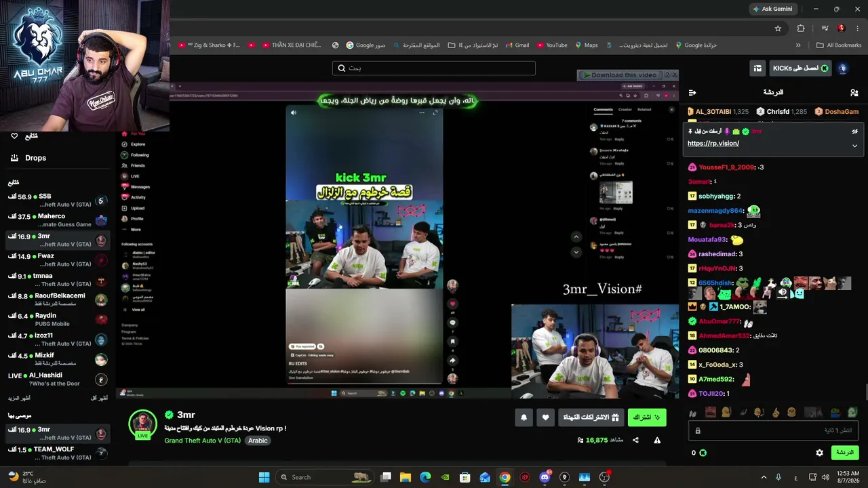This screenshot has width=868, height=488.
Task: Open the 3mr channel avatar
Action: [x=142, y=425]
